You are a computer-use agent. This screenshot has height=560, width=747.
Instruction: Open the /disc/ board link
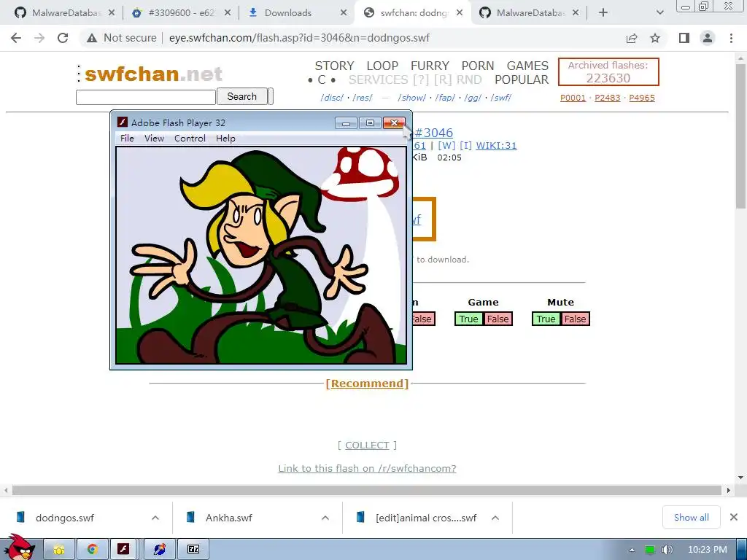point(332,98)
